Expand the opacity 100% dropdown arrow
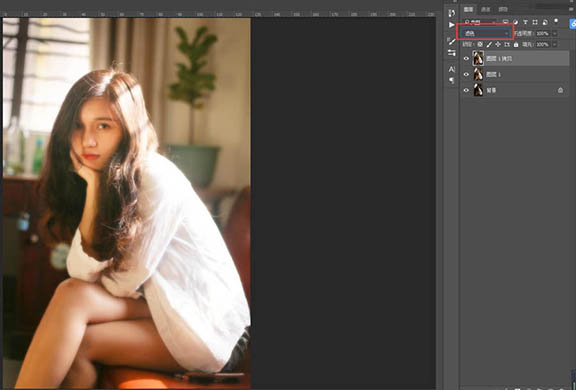576x390 pixels. [554, 33]
